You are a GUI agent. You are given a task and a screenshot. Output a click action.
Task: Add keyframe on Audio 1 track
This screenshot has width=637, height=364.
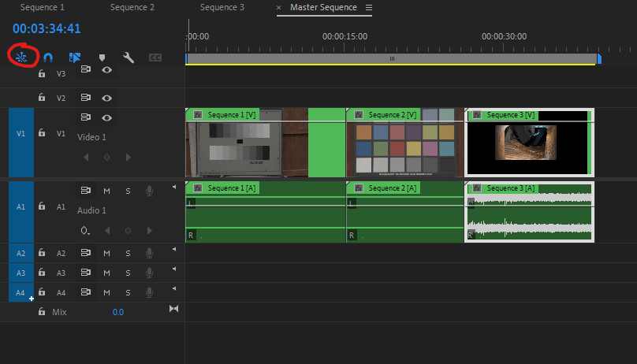point(128,231)
